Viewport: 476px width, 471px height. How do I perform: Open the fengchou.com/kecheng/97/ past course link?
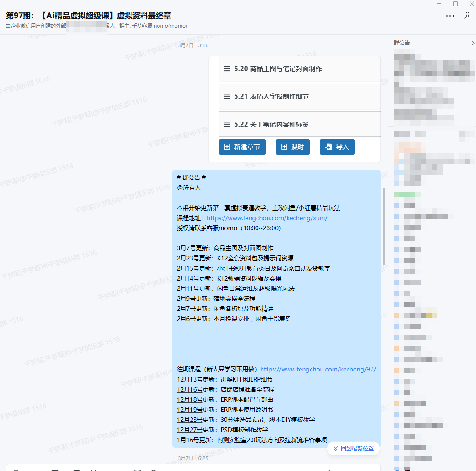[318, 369]
